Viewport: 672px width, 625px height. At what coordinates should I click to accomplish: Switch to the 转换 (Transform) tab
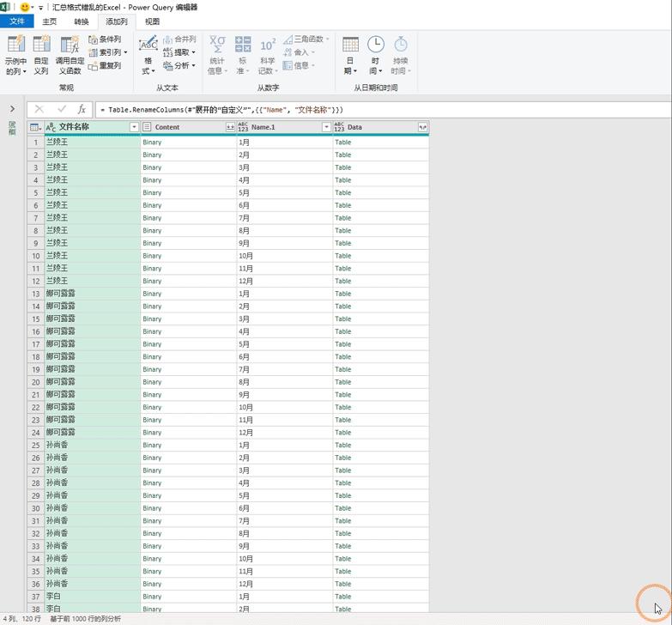coord(81,21)
